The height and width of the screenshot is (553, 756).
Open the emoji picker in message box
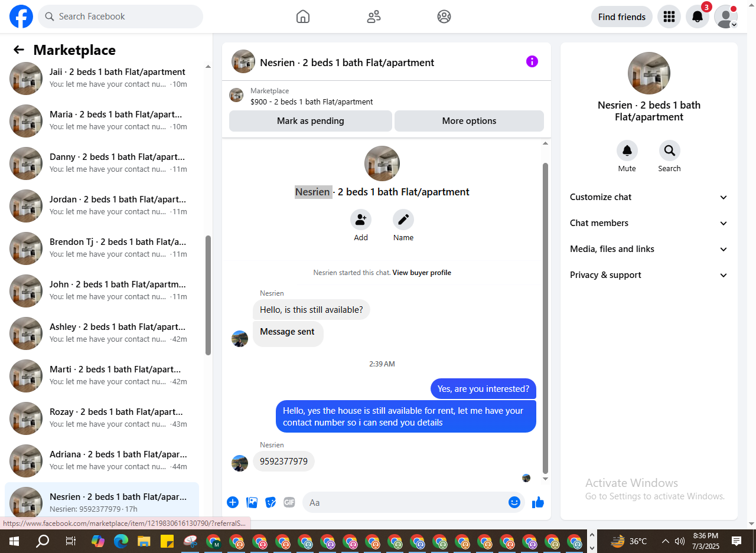coord(514,502)
